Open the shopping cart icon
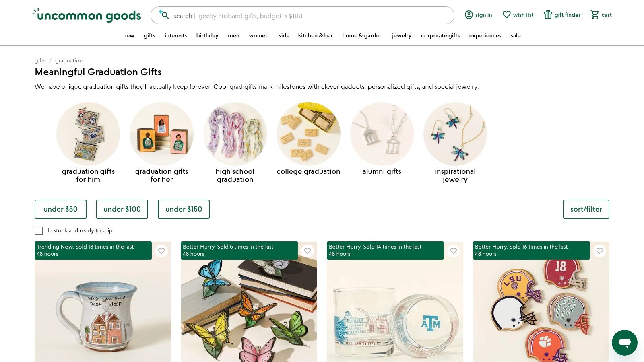The image size is (644, 362). 594,15
